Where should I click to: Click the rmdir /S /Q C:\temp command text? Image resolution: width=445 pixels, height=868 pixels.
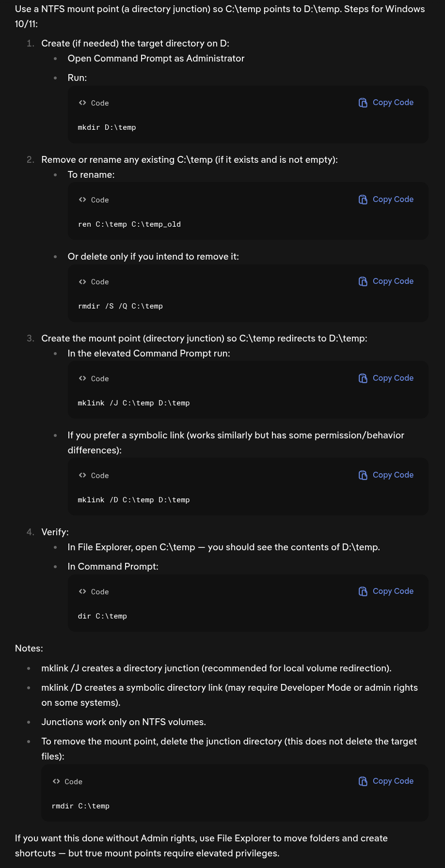tap(120, 306)
